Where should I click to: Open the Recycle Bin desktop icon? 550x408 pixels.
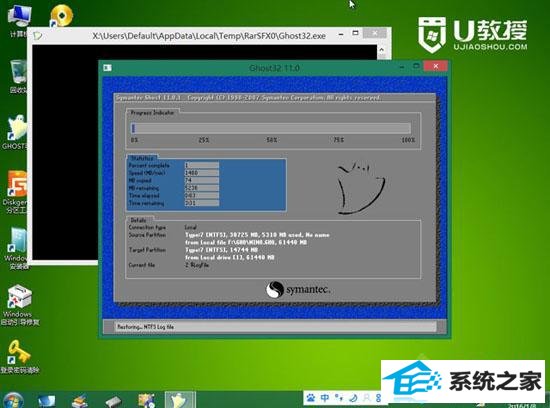pyautogui.click(x=18, y=76)
